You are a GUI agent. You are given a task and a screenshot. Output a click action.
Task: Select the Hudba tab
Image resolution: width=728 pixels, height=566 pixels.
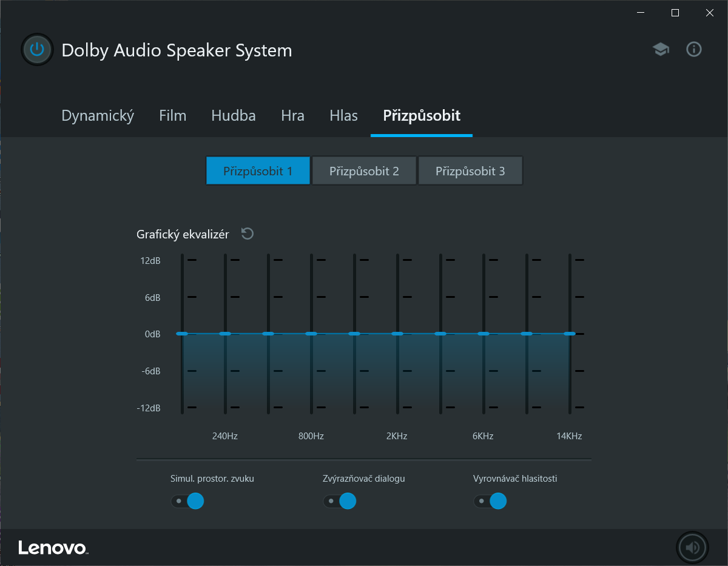pos(234,116)
